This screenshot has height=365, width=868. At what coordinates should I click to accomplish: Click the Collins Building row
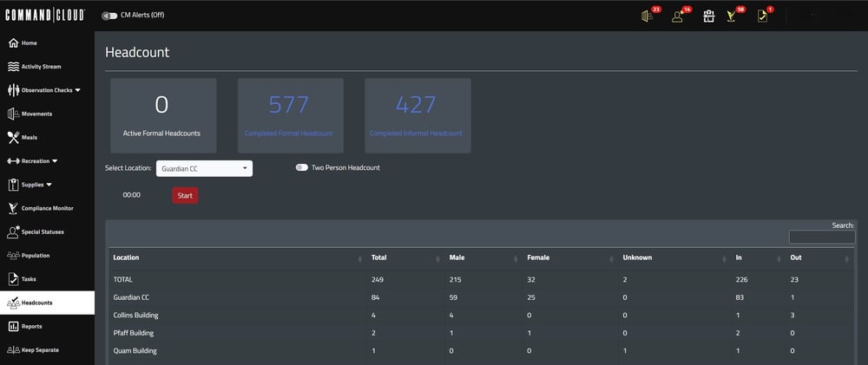[482, 316]
